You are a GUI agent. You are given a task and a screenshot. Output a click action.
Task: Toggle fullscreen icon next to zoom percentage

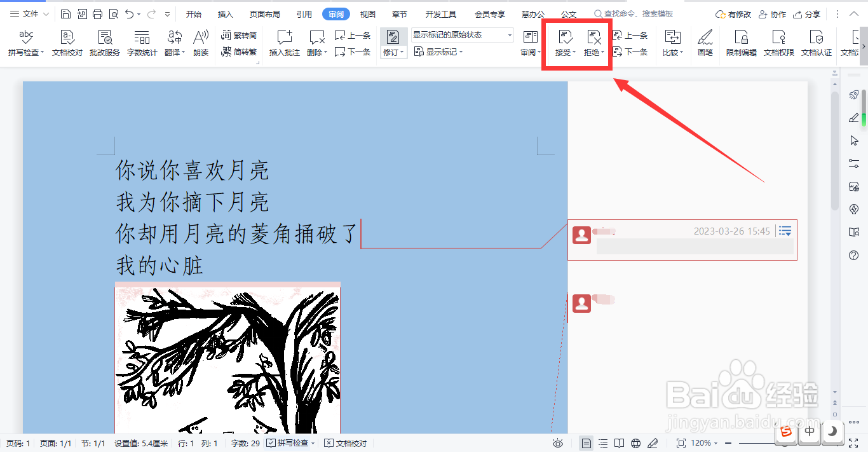point(681,443)
